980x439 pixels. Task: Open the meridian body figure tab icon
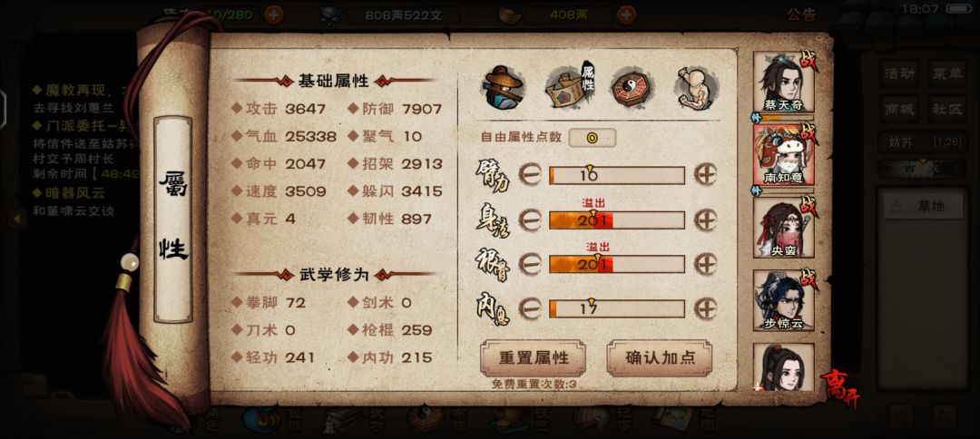[x=696, y=87]
